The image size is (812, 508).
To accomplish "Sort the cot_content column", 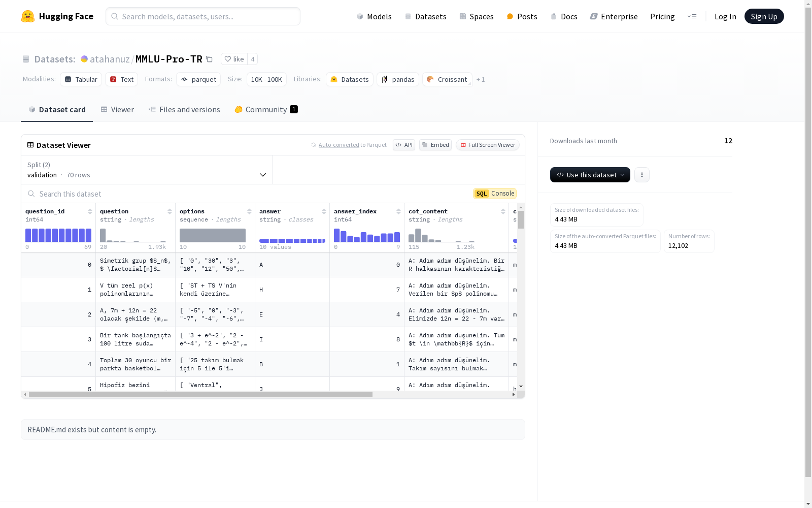I will click(503, 211).
